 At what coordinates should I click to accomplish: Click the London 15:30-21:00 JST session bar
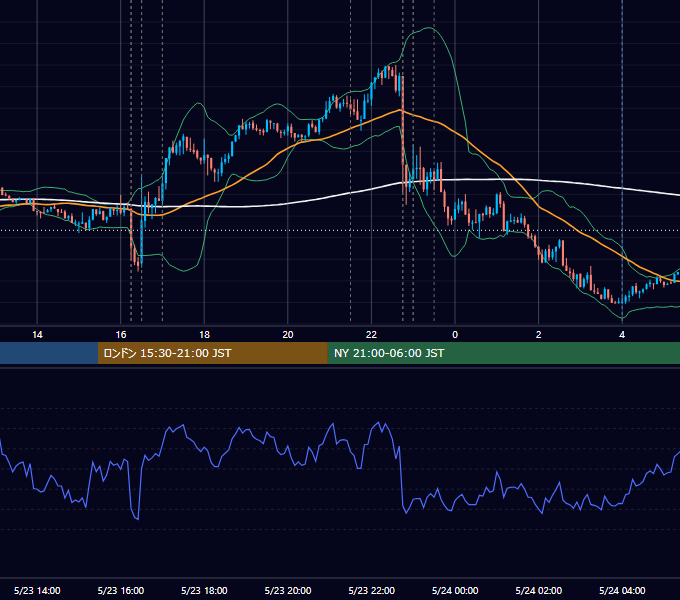pos(212,353)
